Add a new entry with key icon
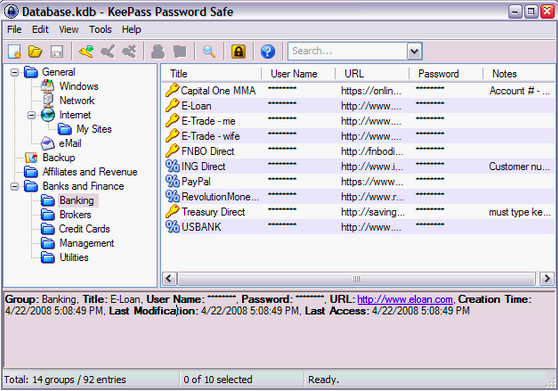 pos(86,52)
